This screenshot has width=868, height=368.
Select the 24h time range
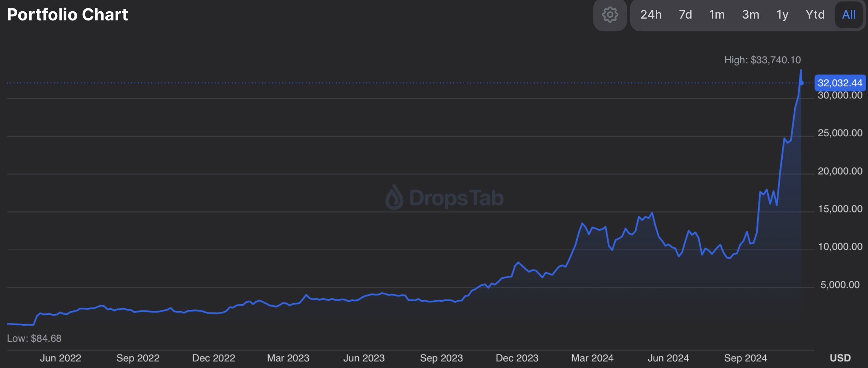[x=651, y=15]
